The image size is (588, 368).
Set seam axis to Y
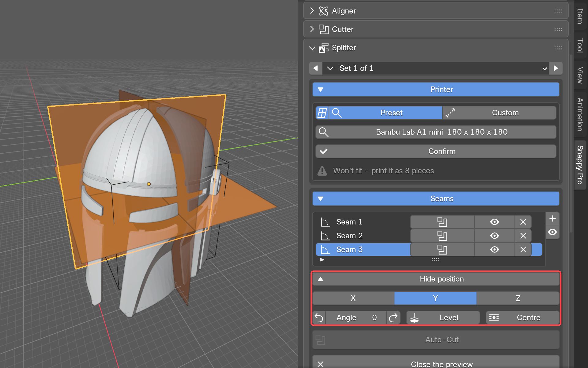point(435,298)
